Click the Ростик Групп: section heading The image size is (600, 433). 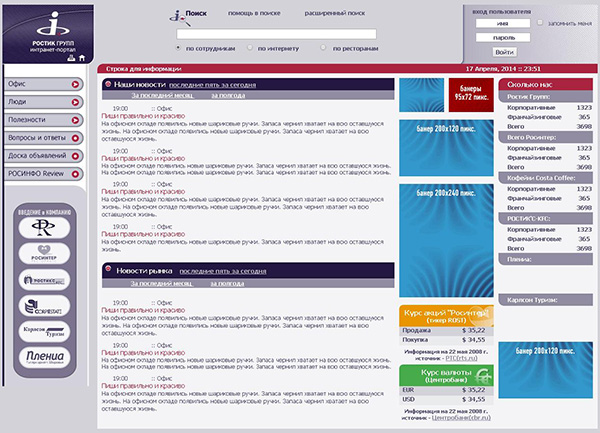[x=546, y=97]
